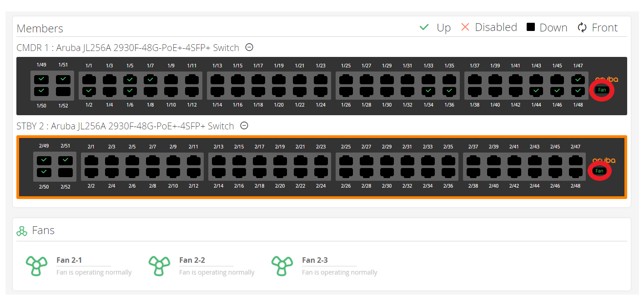Select port 1/49 on the commander switch

click(x=42, y=79)
